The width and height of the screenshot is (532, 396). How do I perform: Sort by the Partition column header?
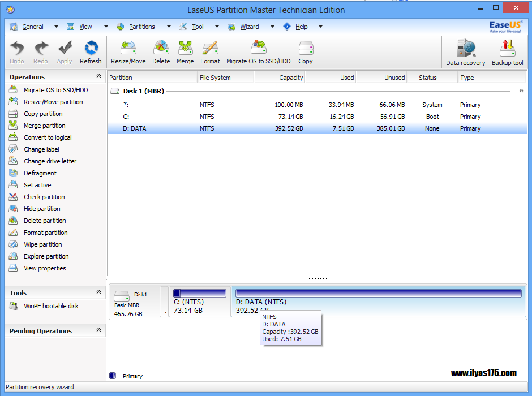(152, 78)
